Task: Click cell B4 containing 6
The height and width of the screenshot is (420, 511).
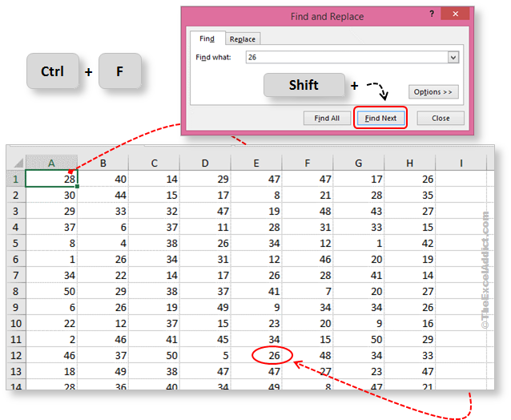Action: click(x=103, y=227)
